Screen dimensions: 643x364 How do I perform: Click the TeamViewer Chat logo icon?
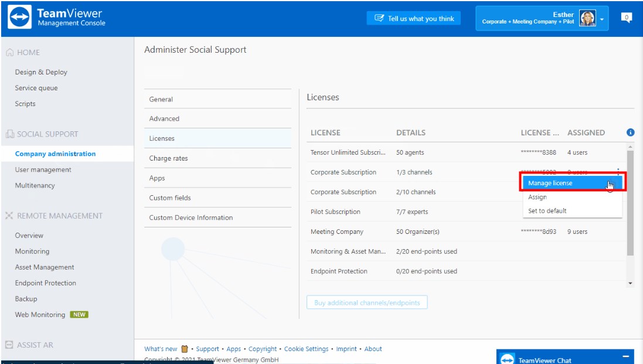pyautogui.click(x=508, y=359)
